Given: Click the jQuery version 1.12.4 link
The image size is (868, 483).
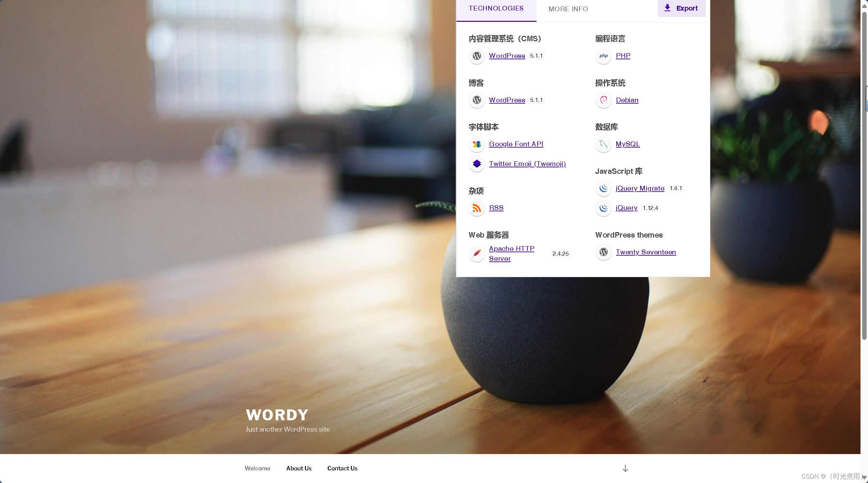Looking at the screenshot, I should [626, 208].
